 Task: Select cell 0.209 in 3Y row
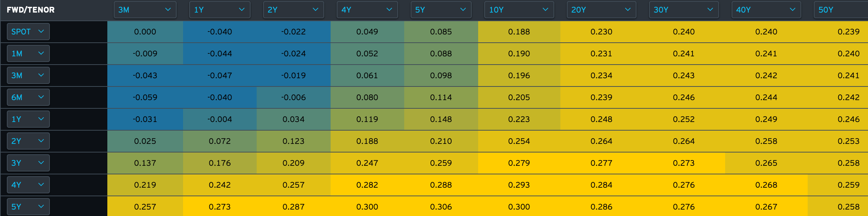pos(294,163)
